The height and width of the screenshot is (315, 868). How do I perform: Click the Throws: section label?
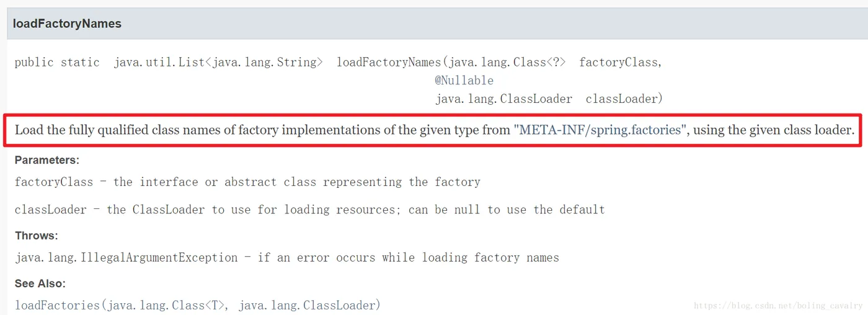tap(37, 236)
